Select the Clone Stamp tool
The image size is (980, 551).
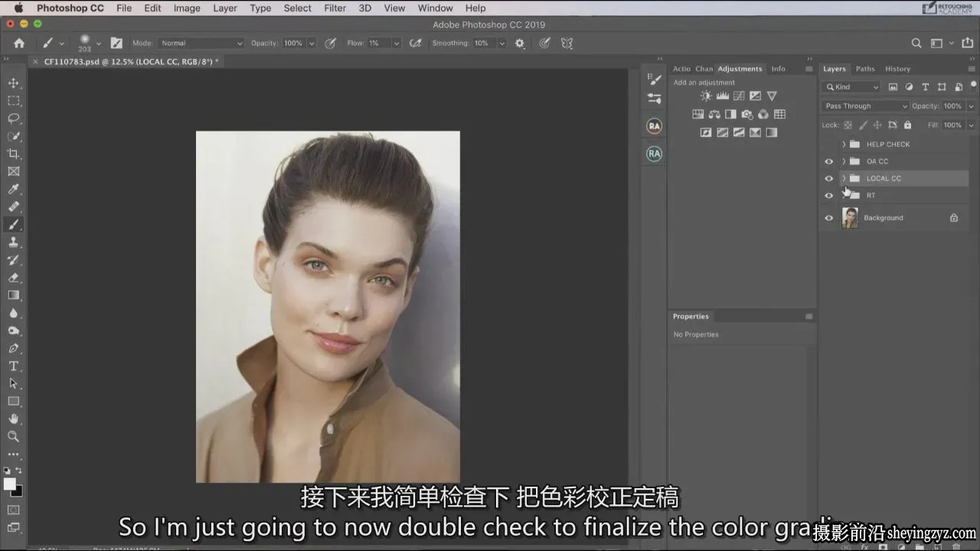pyautogui.click(x=14, y=242)
